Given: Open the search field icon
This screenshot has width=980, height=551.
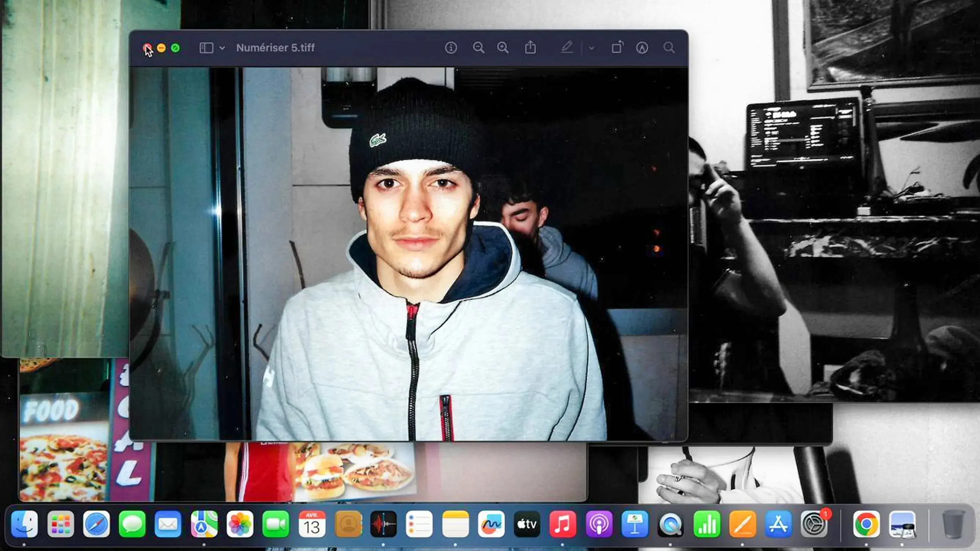Looking at the screenshot, I should (669, 48).
